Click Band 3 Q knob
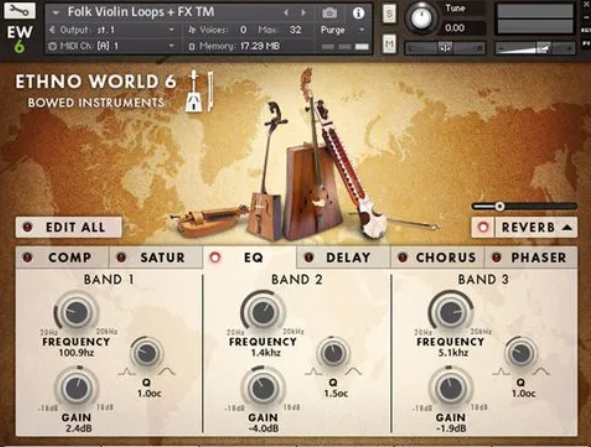The height and width of the screenshot is (447, 591). [521, 353]
